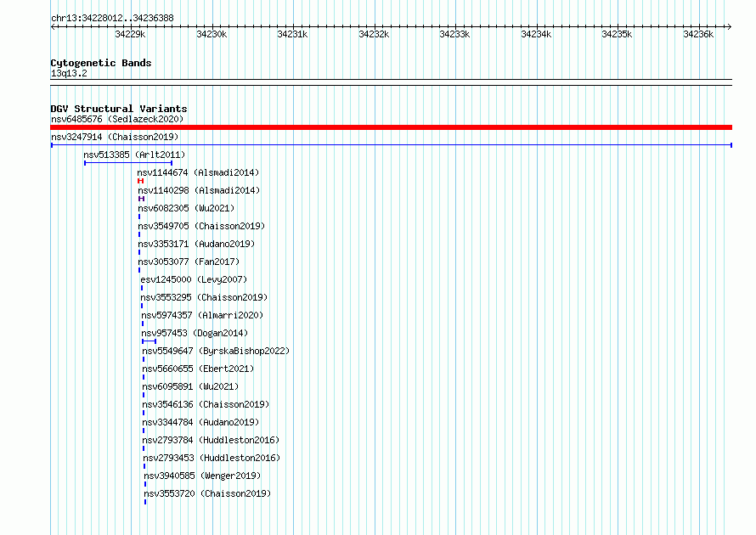Click nsv3053077 (Fan2017) text
Image resolution: width=756 pixels, height=535 pixels.
(189, 262)
